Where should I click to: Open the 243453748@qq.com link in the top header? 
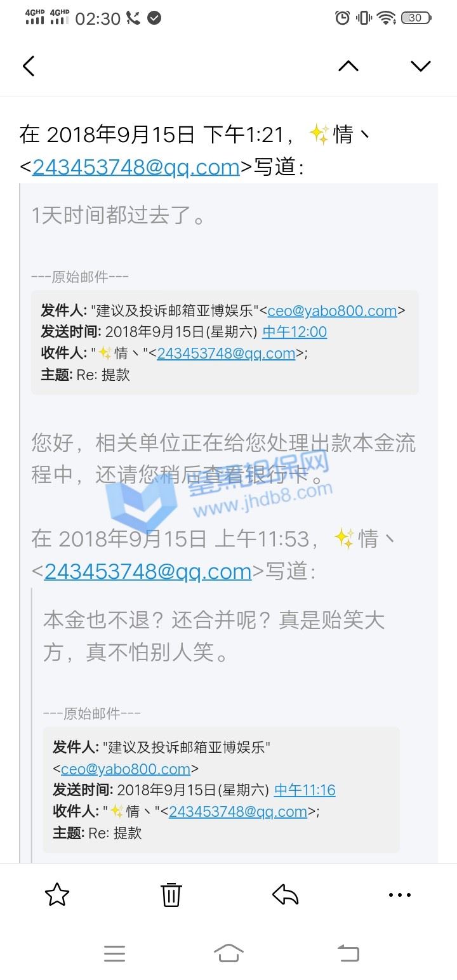[x=136, y=167]
